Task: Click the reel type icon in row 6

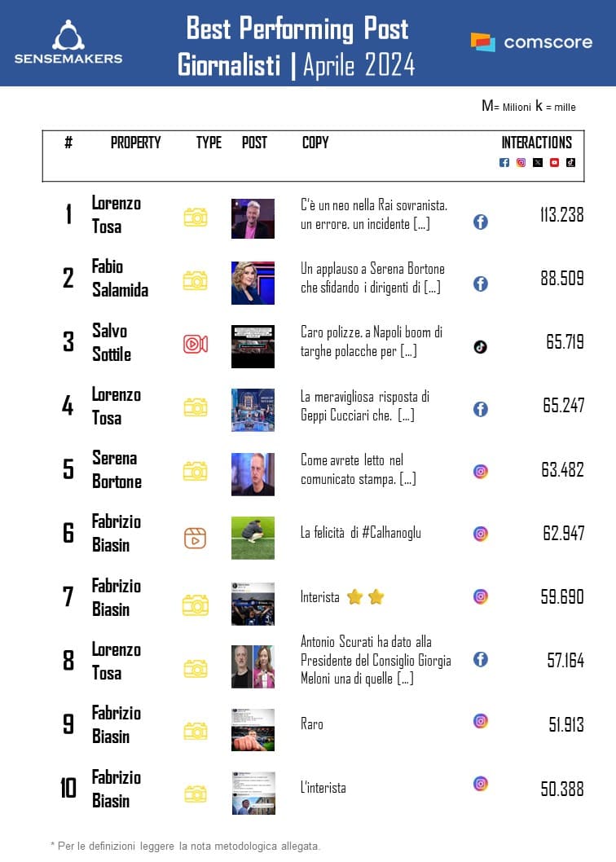Action: (195, 538)
